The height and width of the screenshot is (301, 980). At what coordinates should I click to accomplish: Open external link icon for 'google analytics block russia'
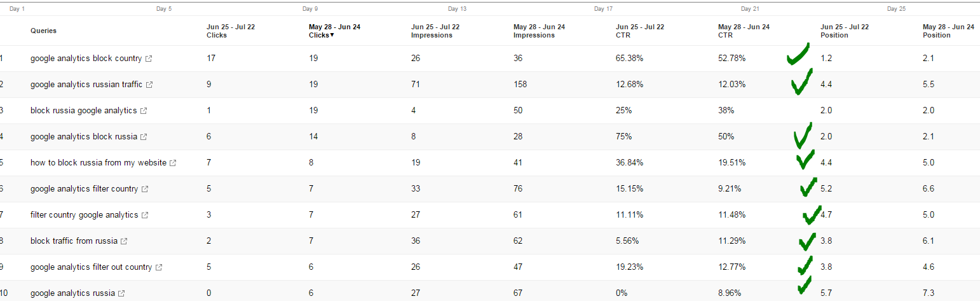pos(144,137)
